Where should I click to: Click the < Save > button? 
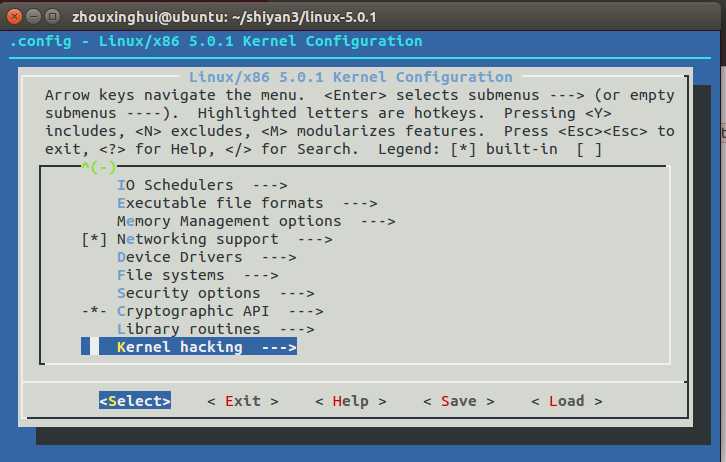pos(458,401)
